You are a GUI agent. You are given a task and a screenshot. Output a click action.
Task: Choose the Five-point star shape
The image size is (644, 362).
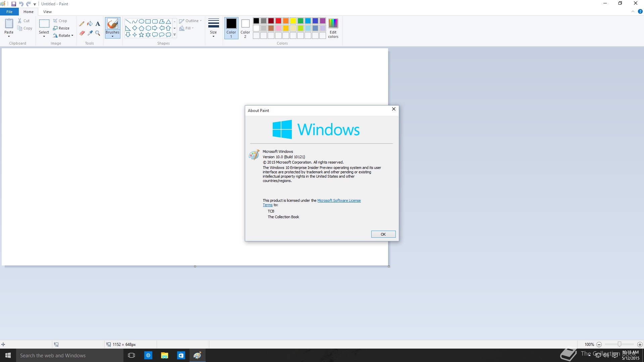tap(141, 35)
